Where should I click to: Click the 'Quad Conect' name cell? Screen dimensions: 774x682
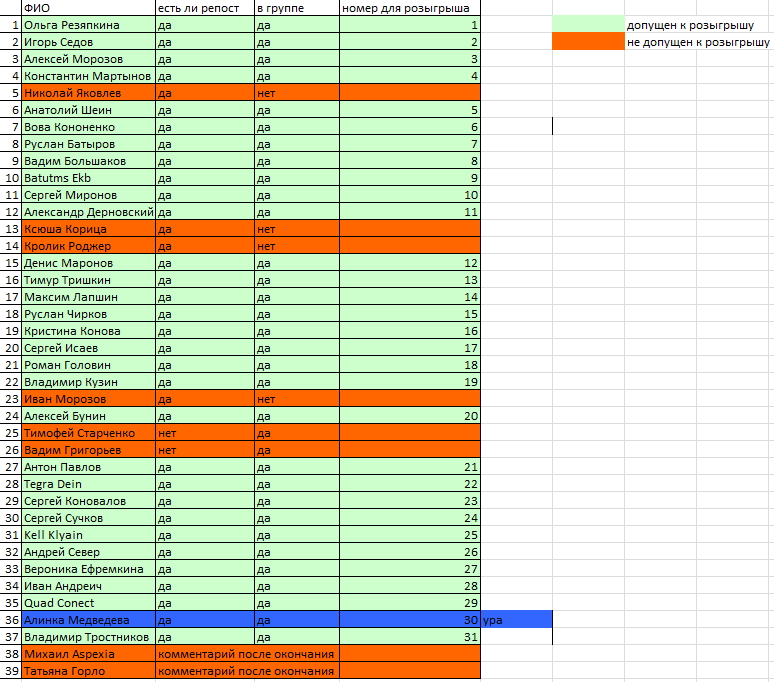click(x=88, y=603)
